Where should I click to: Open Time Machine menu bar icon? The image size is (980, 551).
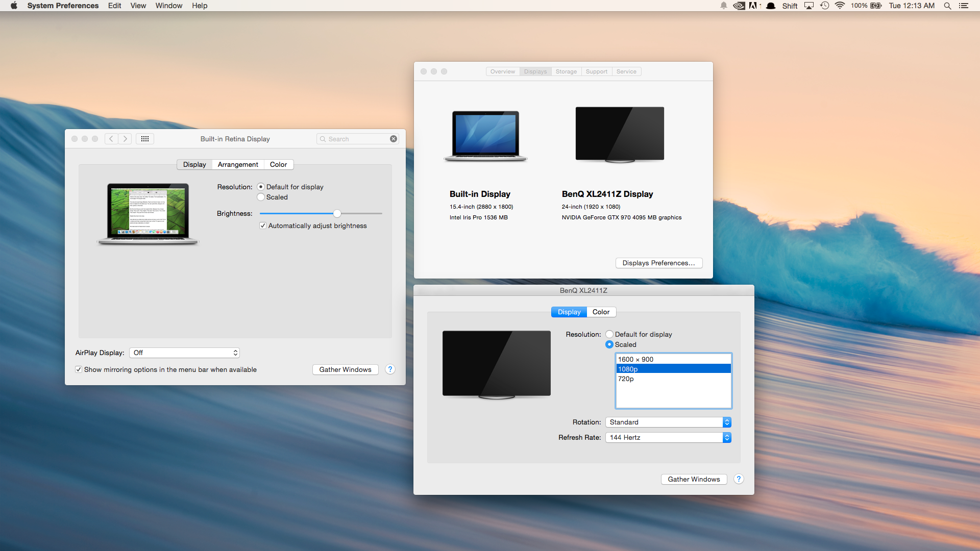coord(824,6)
